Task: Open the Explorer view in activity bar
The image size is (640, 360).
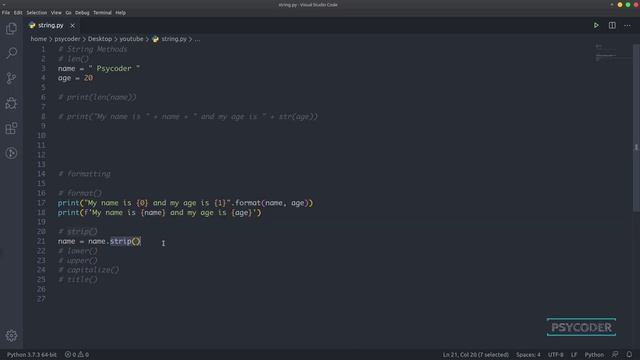Action: pos(11,29)
